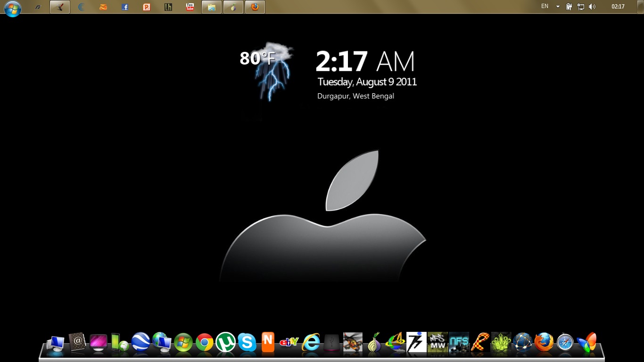The image size is (644, 362).
Task: Open the power status tray icon
Action: point(570,7)
